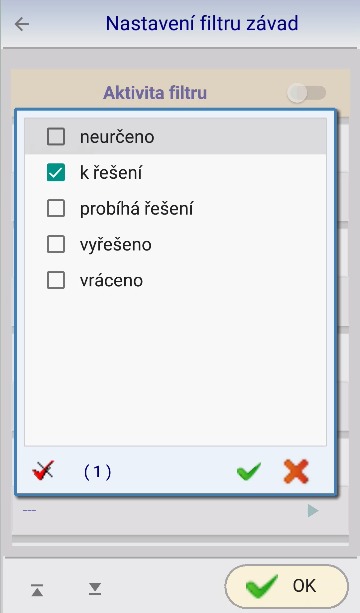The height and width of the screenshot is (613, 360).
Task: Tick the vyřešeno checkbox
Action: pos(56,245)
